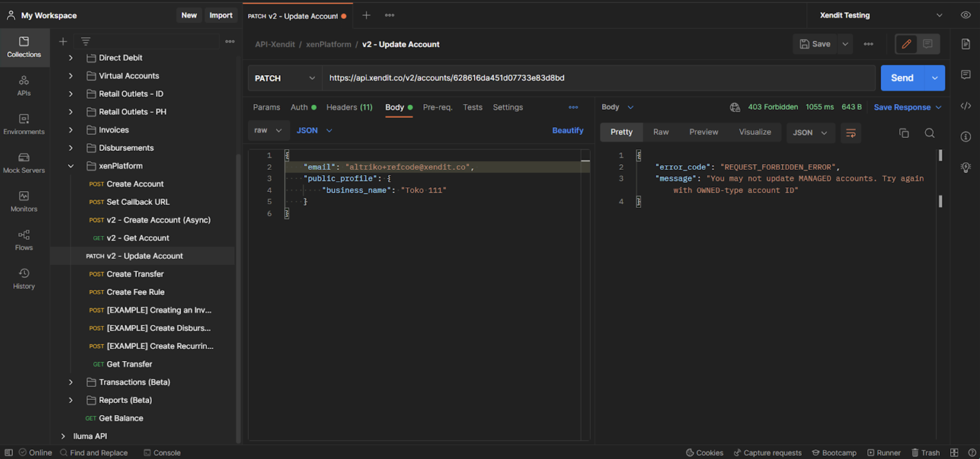Viewport: 980px width, 459px height.
Task: Open help icon in status bar
Action: point(972,452)
